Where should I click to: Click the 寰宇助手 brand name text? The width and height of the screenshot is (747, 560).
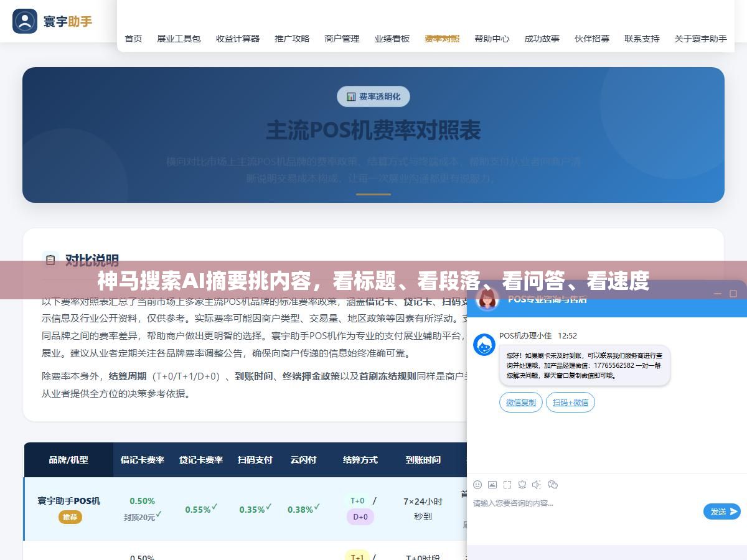[68, 21]
